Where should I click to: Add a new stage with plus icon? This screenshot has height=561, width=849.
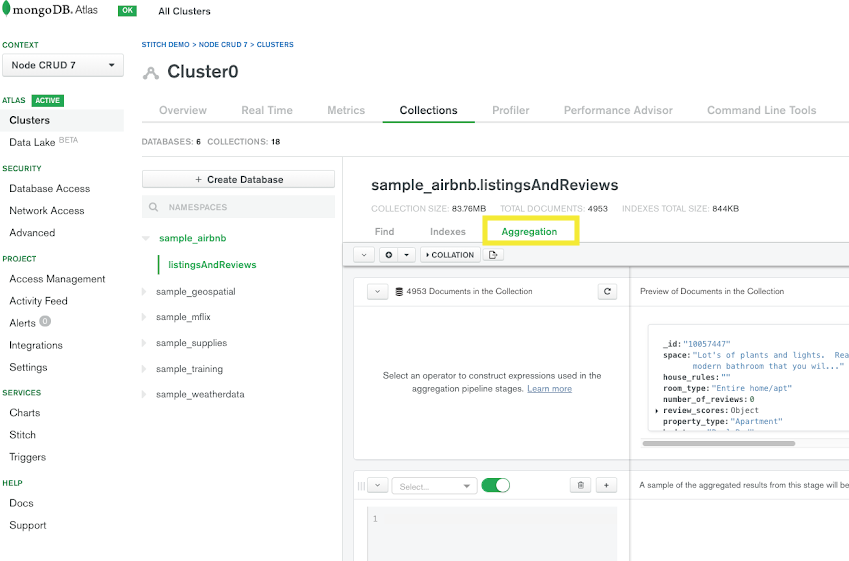(x=606, y=485)
